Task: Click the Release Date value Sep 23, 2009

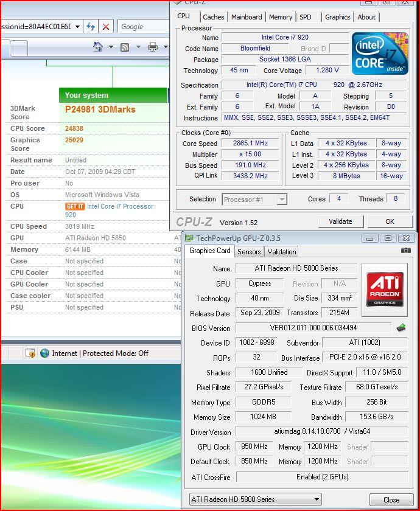Action: (x=260, y=313)
